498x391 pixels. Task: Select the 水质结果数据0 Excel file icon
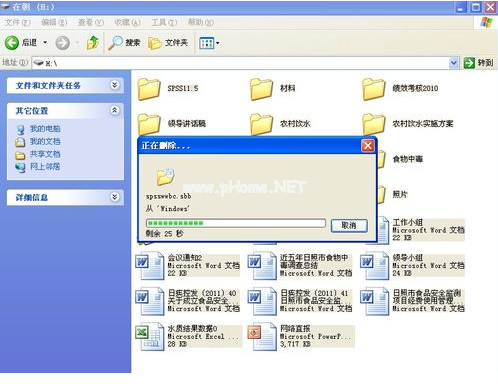tap(150, 336)
